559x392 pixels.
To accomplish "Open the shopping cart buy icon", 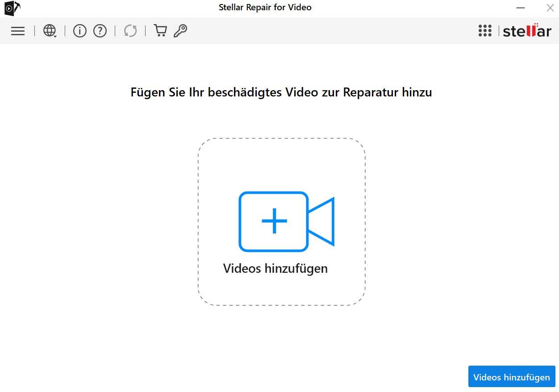I will click(x=160, y=30).
